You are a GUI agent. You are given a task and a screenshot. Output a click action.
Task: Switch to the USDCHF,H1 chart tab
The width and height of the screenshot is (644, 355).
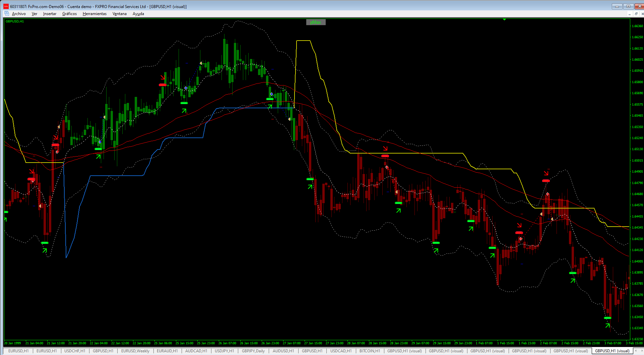(75, 351)
